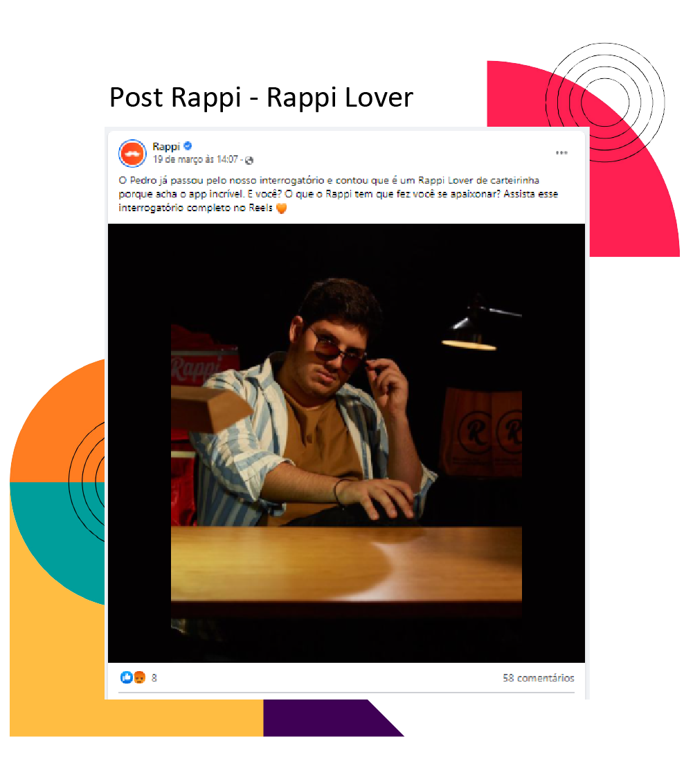Click the globe public-audience icon
Viewport: 693px width, 784px height.
pos(249,160)
